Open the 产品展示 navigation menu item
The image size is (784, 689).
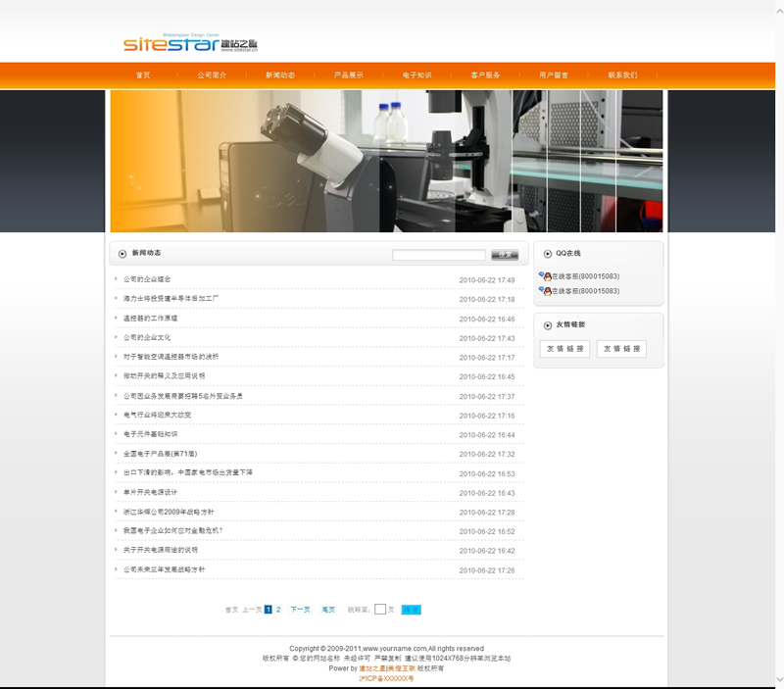[348, 75]
